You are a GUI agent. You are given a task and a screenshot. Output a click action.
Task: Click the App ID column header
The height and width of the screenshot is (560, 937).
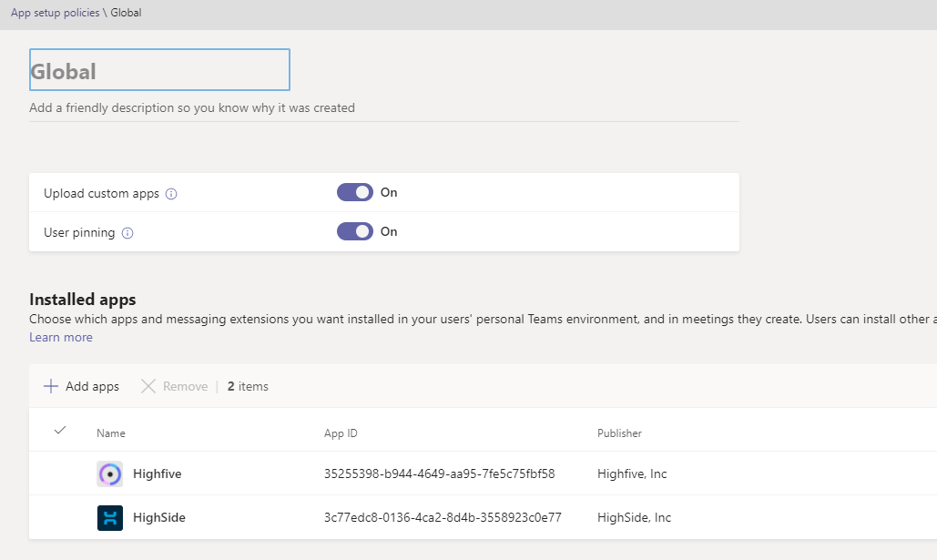340,433
